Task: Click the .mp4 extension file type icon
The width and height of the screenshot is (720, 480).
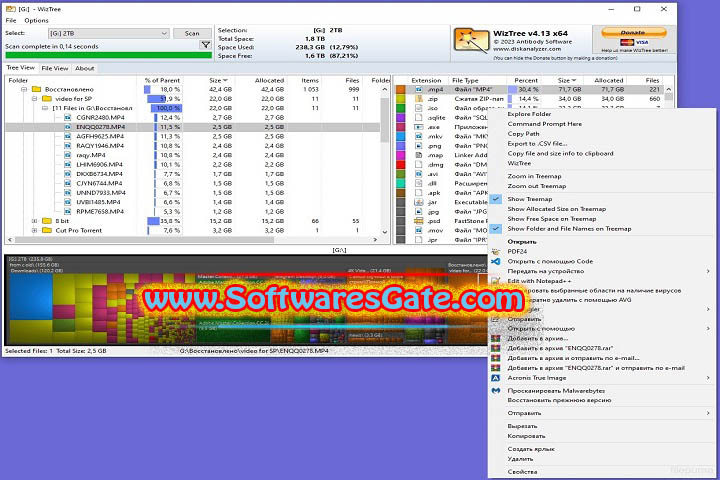Action: tap(419, 90)
